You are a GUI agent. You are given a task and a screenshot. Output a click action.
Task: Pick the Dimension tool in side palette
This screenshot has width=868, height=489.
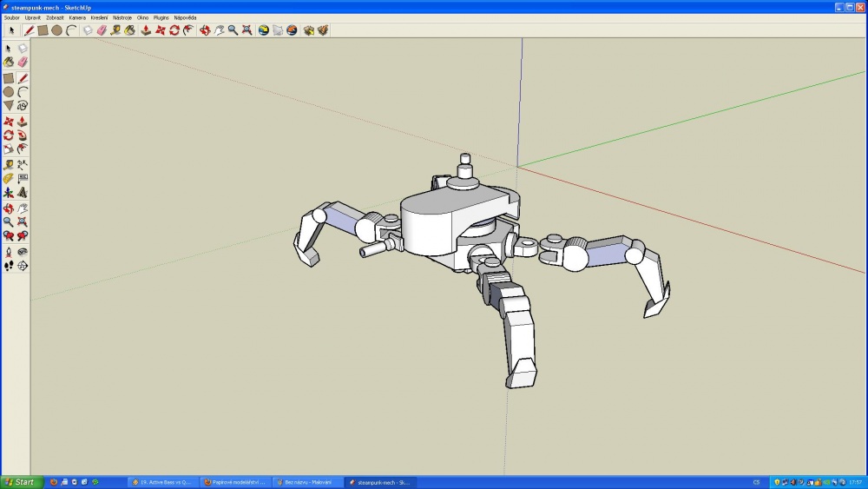coord(23,164)
